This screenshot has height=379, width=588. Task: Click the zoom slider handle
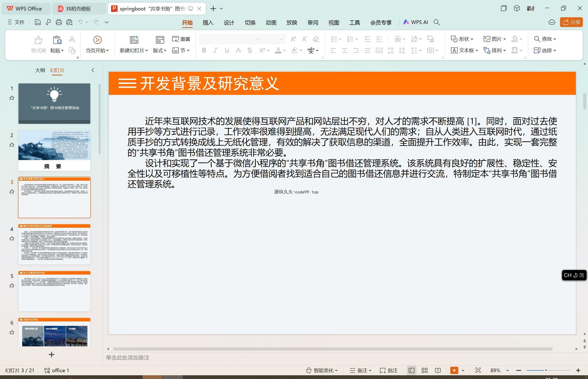tap(546, 370)
